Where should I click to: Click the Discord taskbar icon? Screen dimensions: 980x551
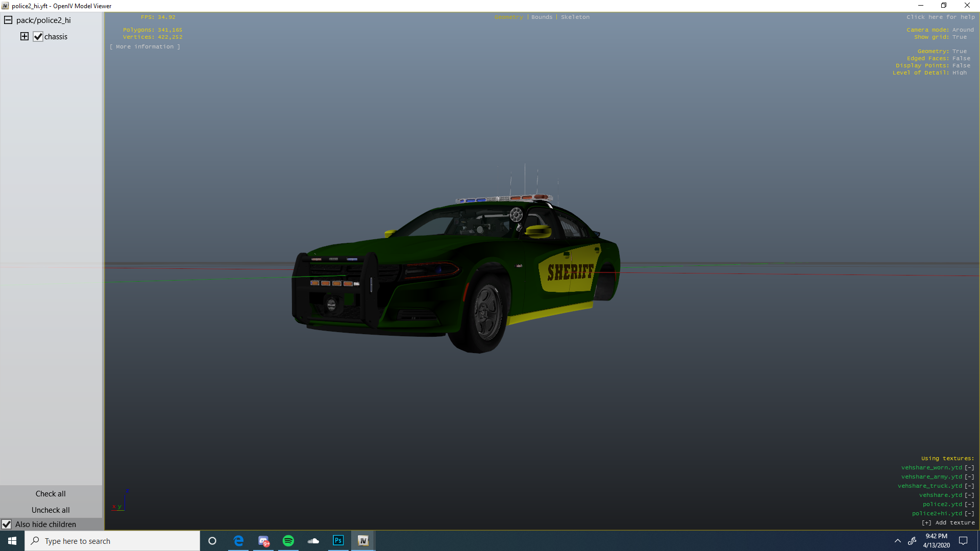(263, 541)
